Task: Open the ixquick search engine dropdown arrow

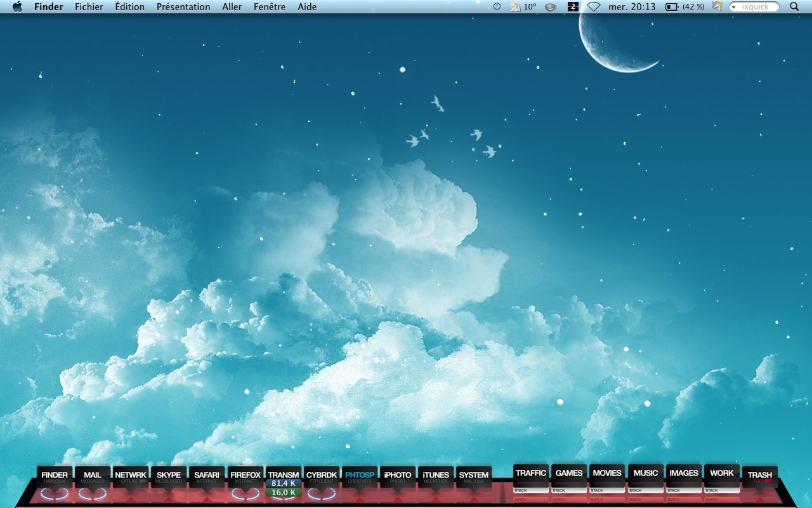Action: pos(734,7)
